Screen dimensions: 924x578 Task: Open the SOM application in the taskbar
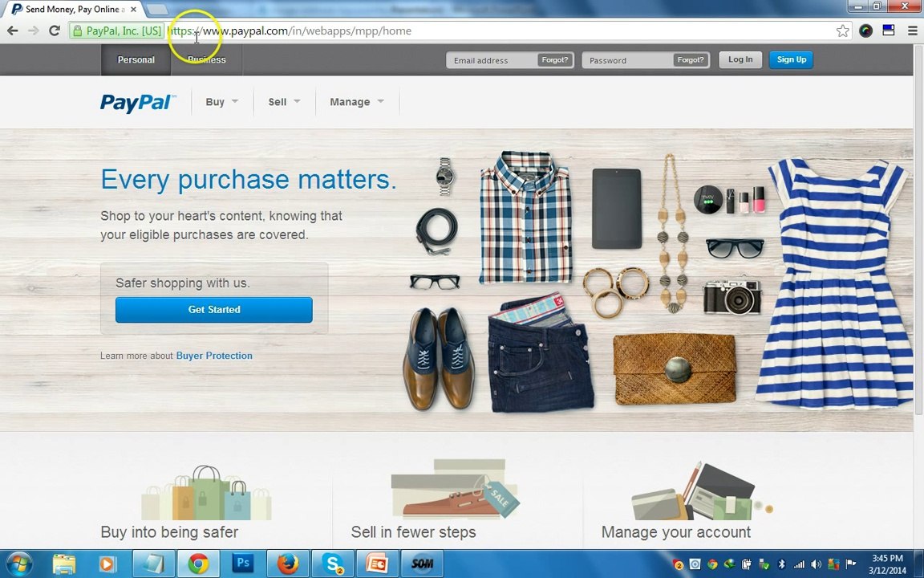tap(423, 564)
